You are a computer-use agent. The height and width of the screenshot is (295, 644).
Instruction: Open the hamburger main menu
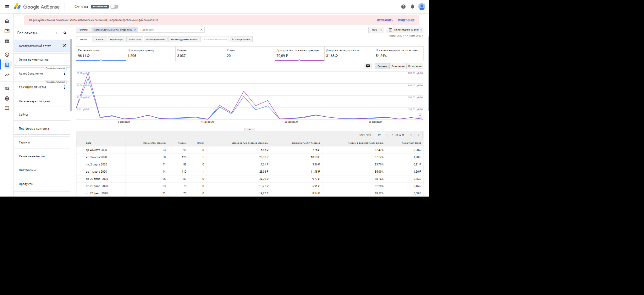(x=7, y=7)
